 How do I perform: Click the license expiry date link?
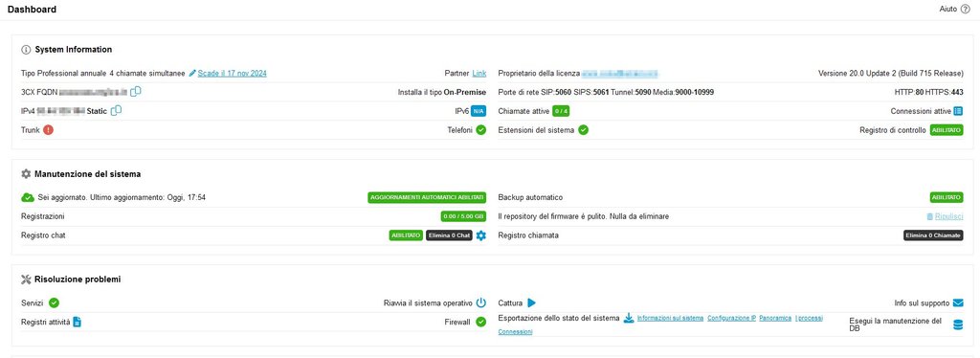pos(232,73)
